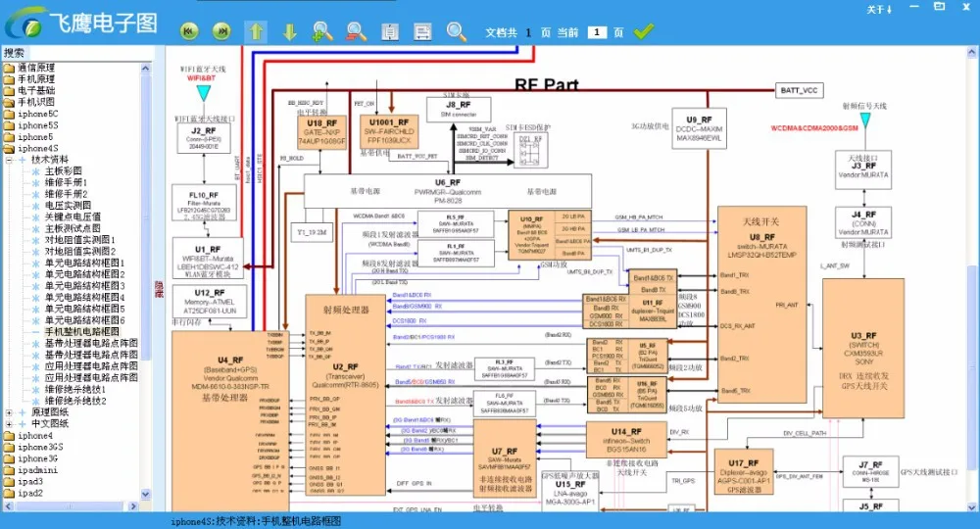This screenshot has height=529, width=980.
Task: Open the 通信原理 folder
Action: pos(35,68)
